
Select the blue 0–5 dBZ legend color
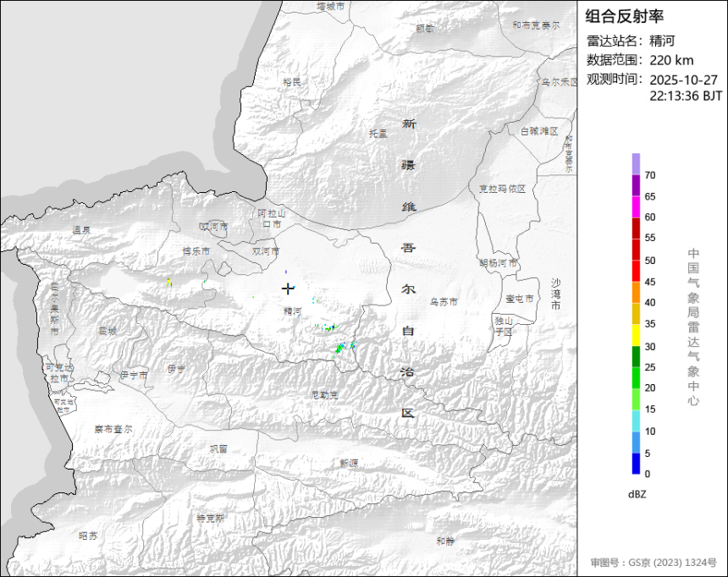coord(636,464)
